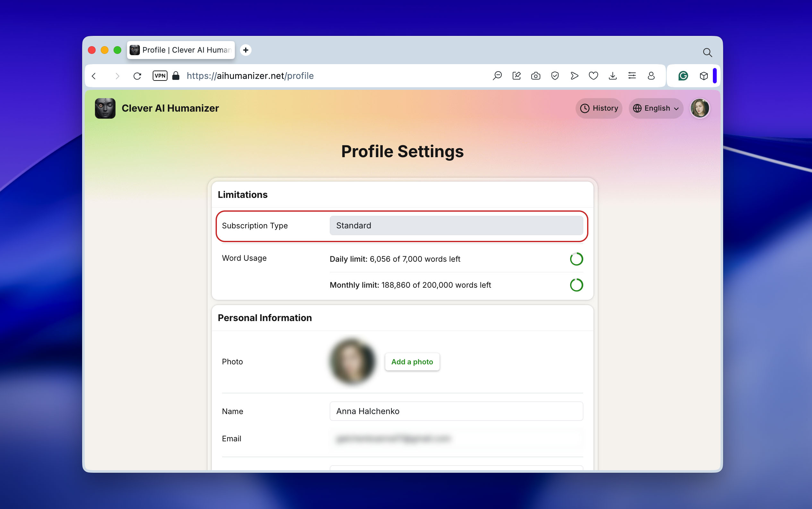The width and height of the screenshot is (812, 509).
Task: Click the Clever AI Humanizer logo
Action: 105,108
